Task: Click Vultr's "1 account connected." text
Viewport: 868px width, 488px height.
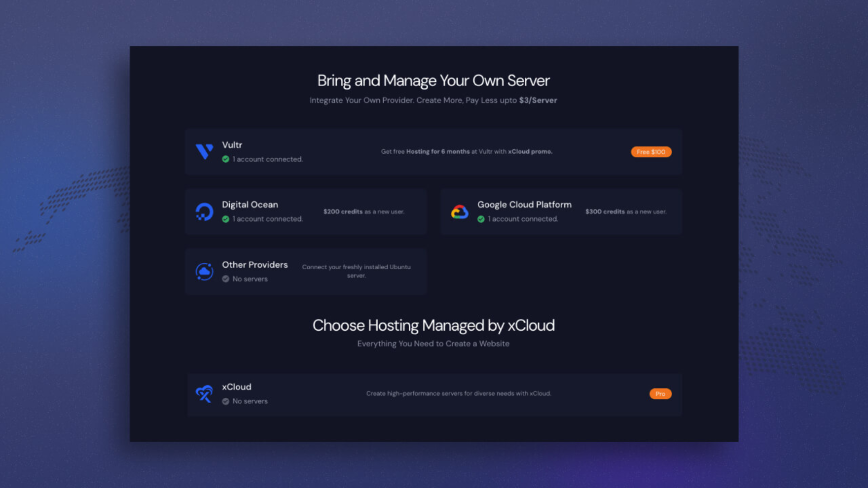Action: (x=268, y=159)
